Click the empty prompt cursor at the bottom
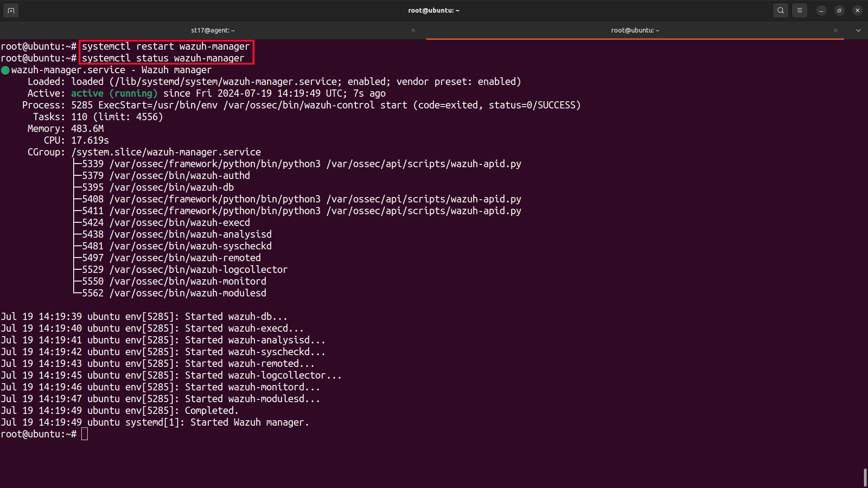This screenshot has height=488, width=868. tap(85, 434)
